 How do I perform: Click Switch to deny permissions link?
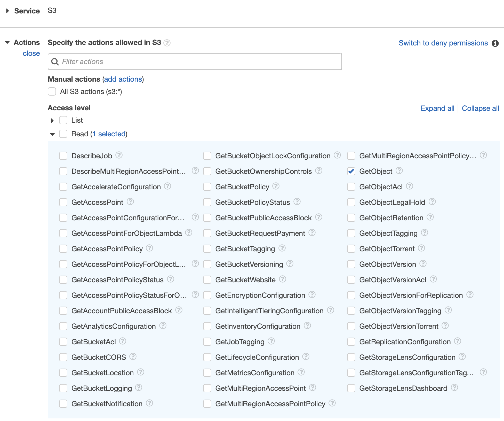pos(443,43)
